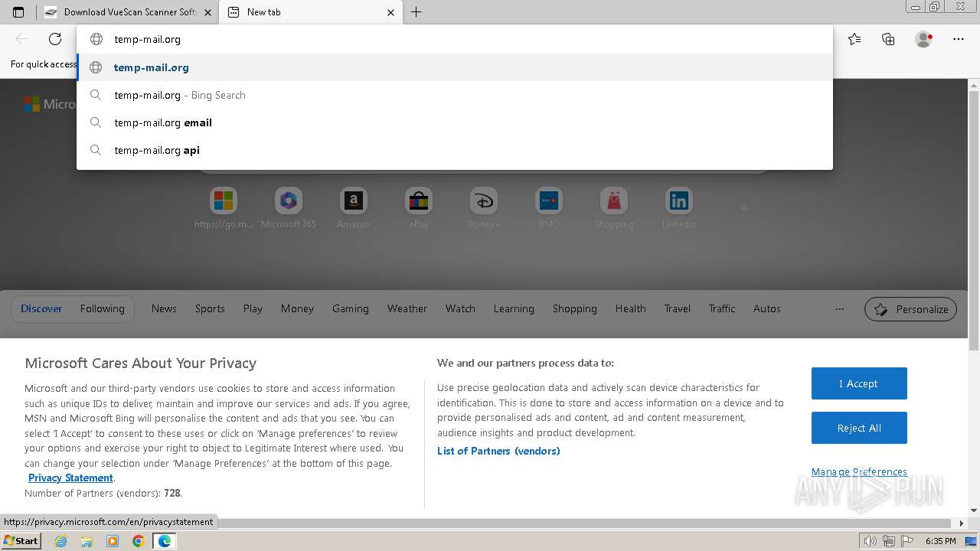Image resolution: width=980 pixels, height=551 pixels.
Task: Expand more feed categories ellipsis
Action: pos(840,308)
